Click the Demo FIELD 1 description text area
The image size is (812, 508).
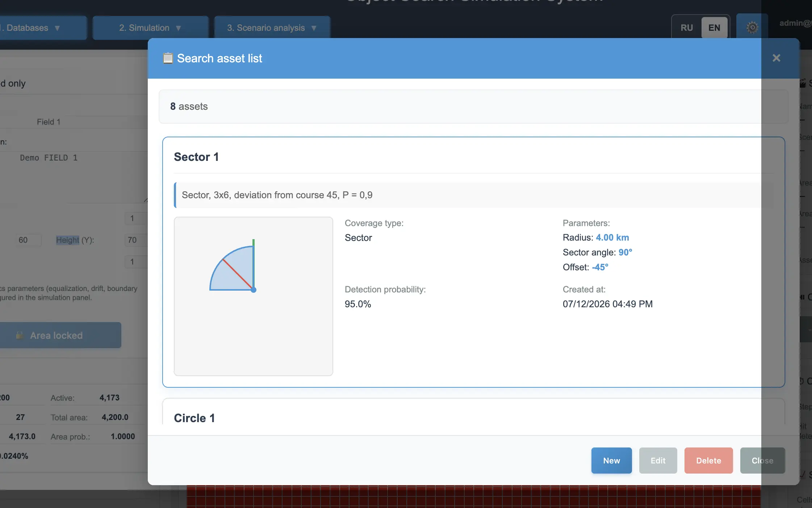pyautogui.click(x=74, y=176)
